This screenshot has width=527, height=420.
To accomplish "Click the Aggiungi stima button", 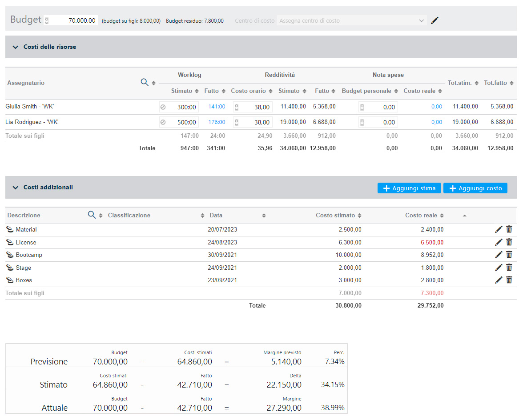I will pos(409,188).
